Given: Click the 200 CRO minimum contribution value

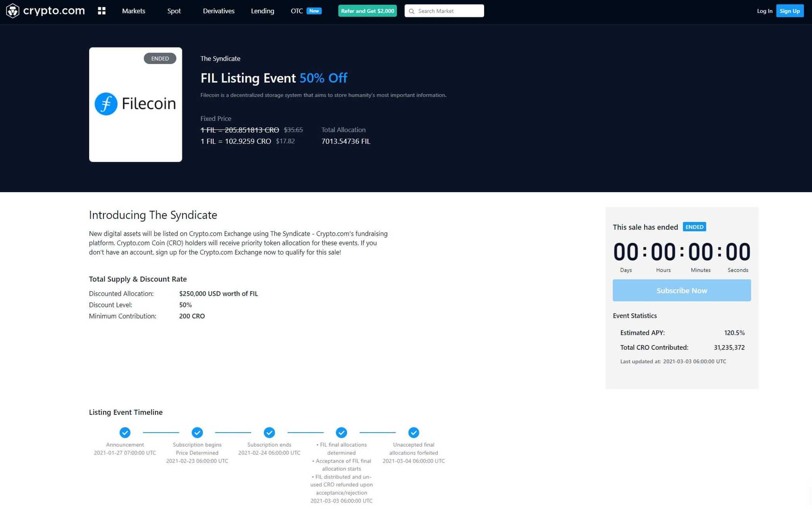Looking at the screenshot, I should [x=192, y=316].
